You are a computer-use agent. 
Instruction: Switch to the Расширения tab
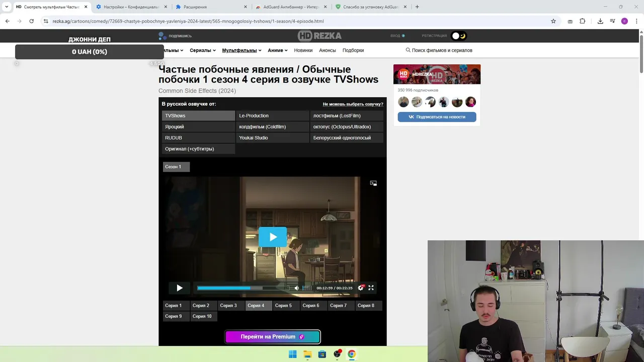[x=211, y=7]
